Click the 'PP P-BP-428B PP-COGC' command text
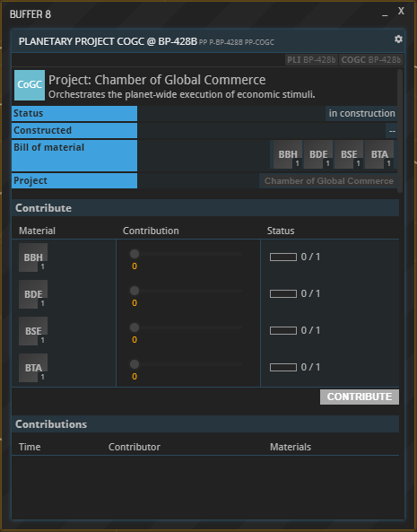The image size is (417, 532). click(x=237, y=42)
